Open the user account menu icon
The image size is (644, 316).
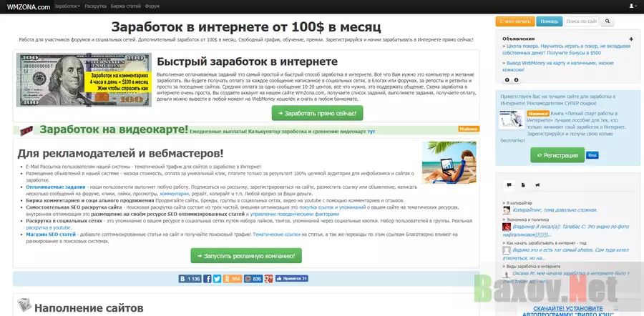click(x=632, y=6)
